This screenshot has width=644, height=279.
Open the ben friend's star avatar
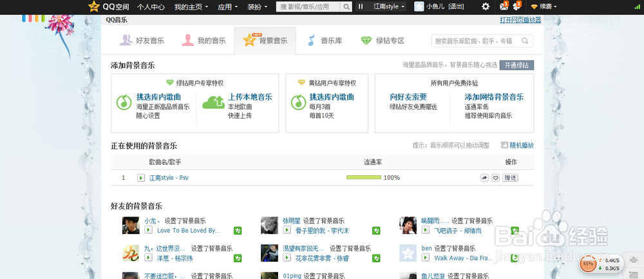(408, 253)
